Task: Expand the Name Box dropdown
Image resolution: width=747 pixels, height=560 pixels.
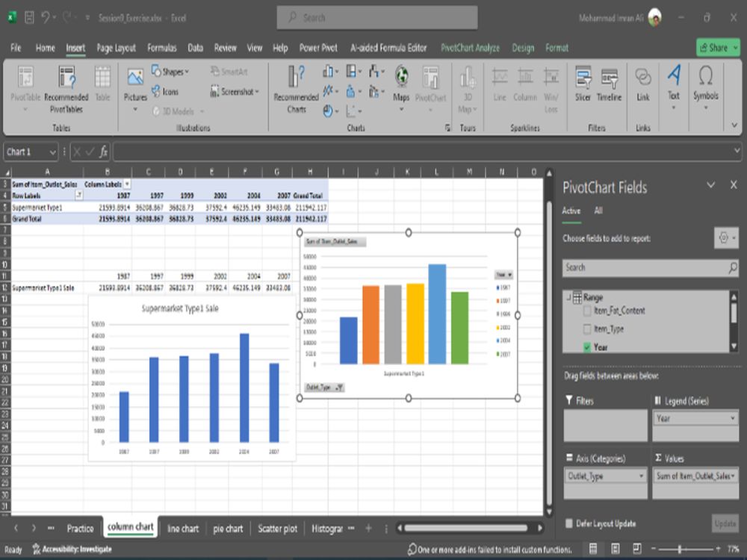Action: pos(52,152)
